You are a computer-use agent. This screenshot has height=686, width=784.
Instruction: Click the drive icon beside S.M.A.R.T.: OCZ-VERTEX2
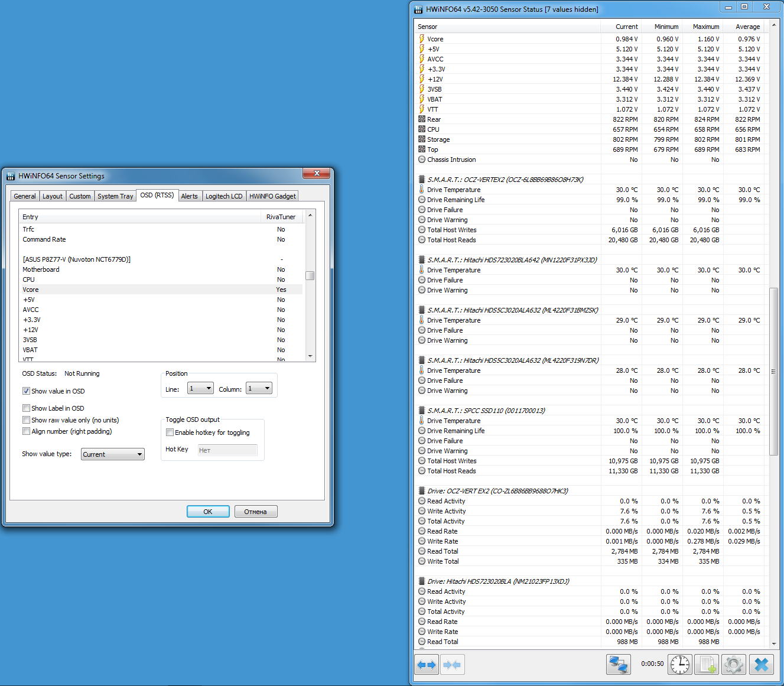(422, 180)
